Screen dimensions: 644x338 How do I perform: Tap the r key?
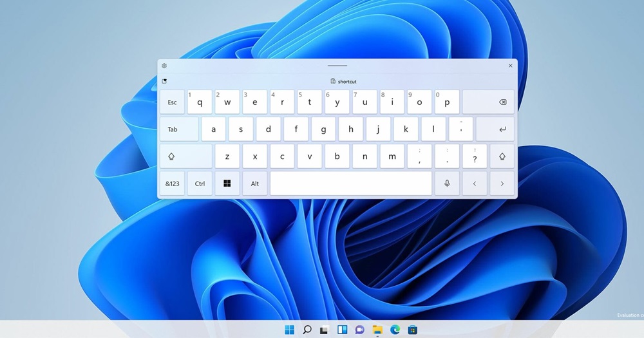282,102
